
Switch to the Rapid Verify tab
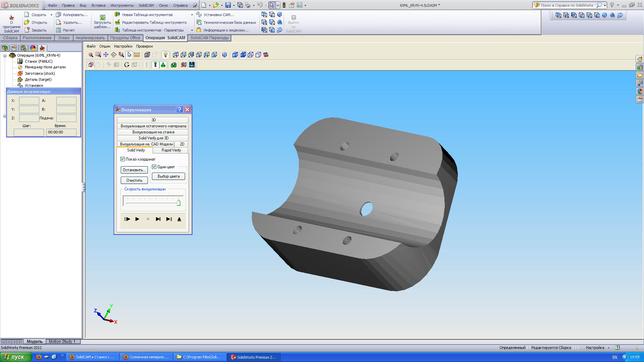pyautogui.click(x=171, y=150)
